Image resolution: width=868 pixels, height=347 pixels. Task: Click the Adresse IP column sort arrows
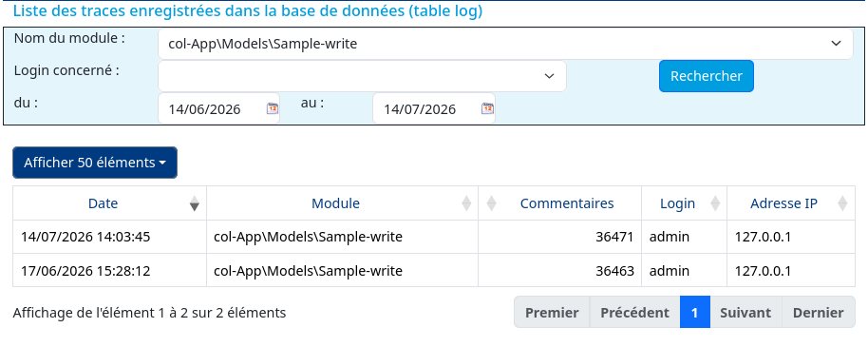(842, 203)
